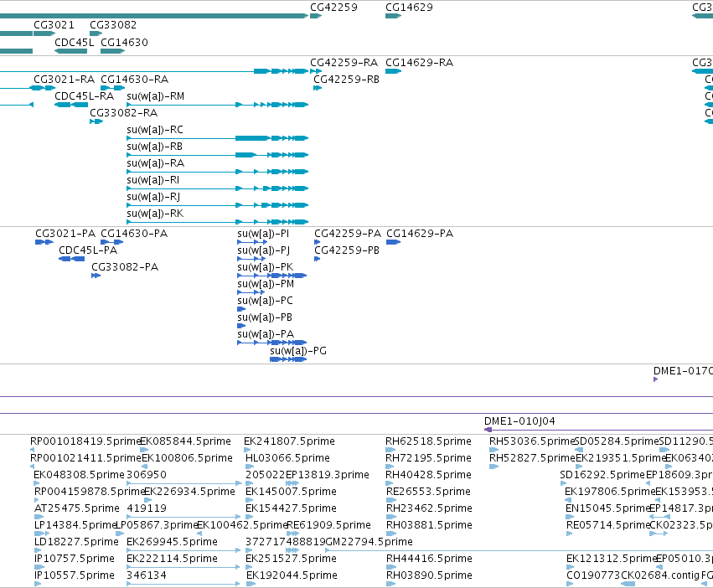
Task: Select EST EK085844.5prime
Action: tap(185, 441)
